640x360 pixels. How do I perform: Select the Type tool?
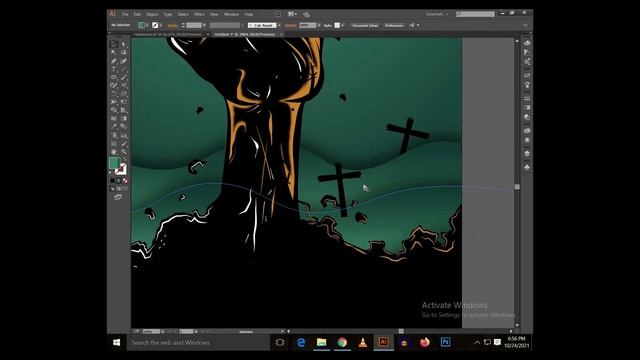tap(113, 69)
